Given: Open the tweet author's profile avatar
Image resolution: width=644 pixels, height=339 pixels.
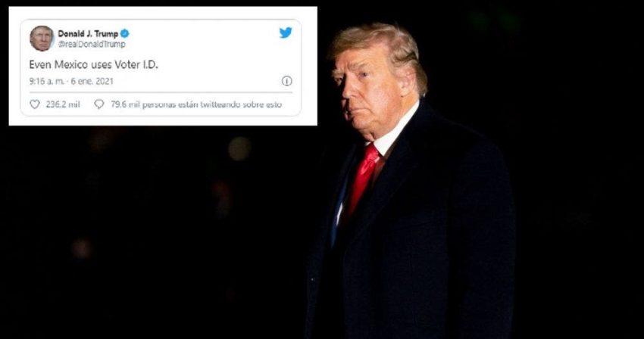Looking at the screenshot, I should pyautogui.click(x=42, y=38).
